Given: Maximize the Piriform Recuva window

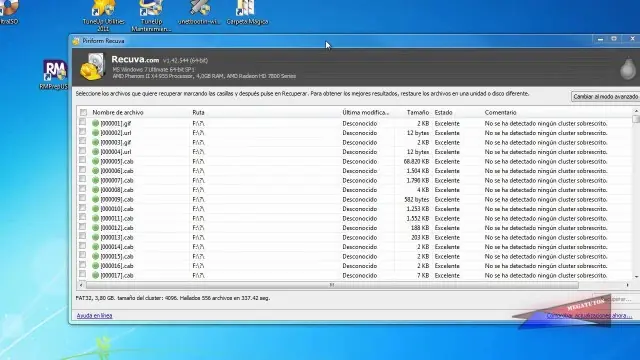Looking at the screenshot, I should pos(614,39).
